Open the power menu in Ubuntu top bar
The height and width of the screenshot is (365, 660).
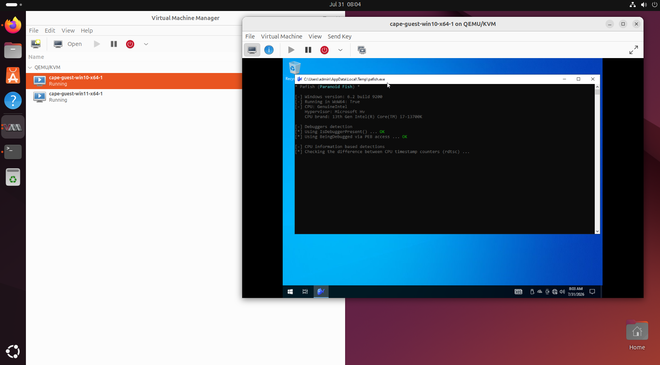point(655,5)
